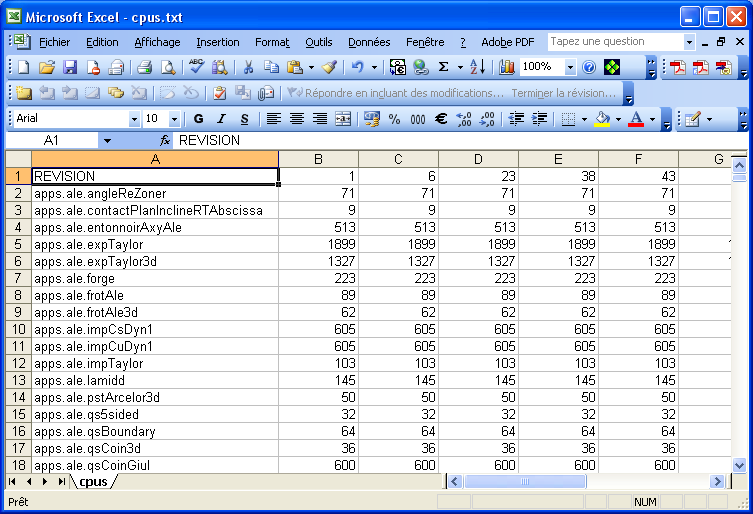Open a file with the Open folder icon
This screenshot has width=753, height=514.
tap(47, 67)
